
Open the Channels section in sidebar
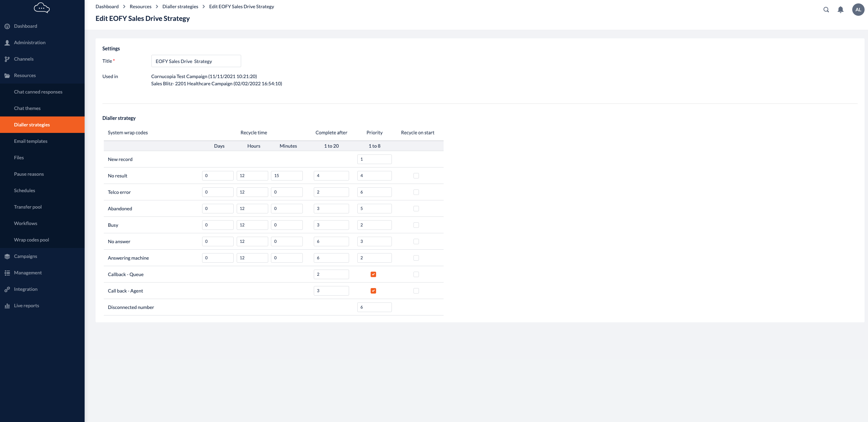tap(23, 59)
